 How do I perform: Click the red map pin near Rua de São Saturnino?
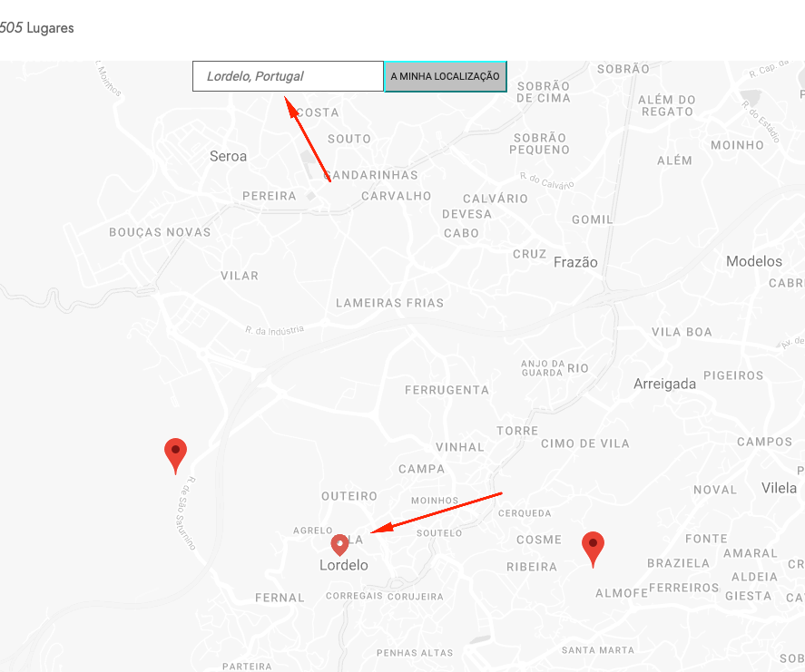pos(175,452)
